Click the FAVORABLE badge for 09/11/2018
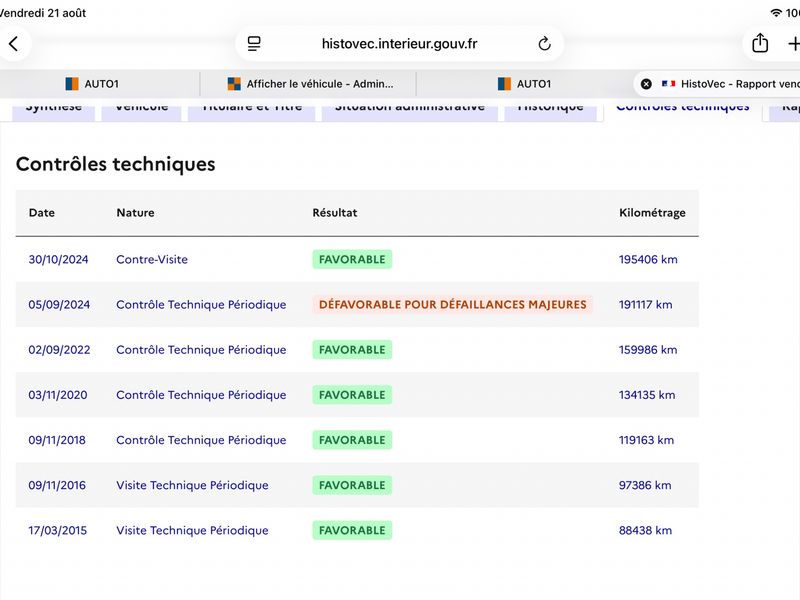The width and height of the screenshot is (800, 600). 352,440
